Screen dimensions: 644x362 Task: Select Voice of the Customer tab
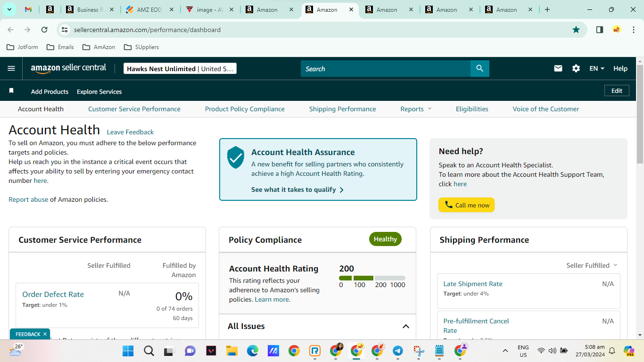[546, 109]
